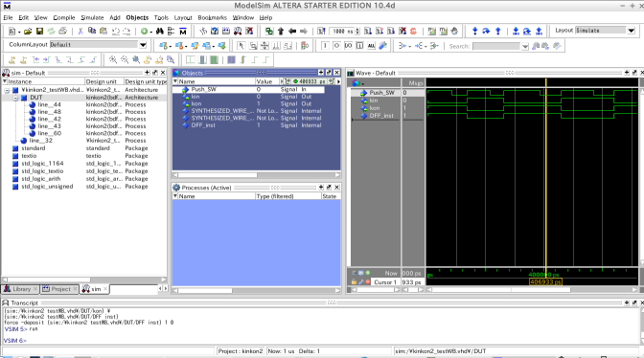This screenshot has width=644, height=358.
Task: Click the Restart simulation icon
Action: 321,32
